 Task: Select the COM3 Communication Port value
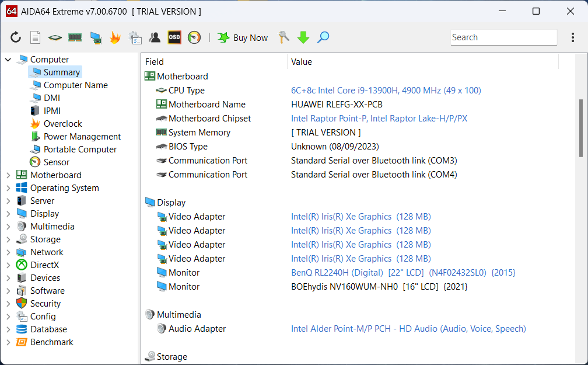(374, 161)
